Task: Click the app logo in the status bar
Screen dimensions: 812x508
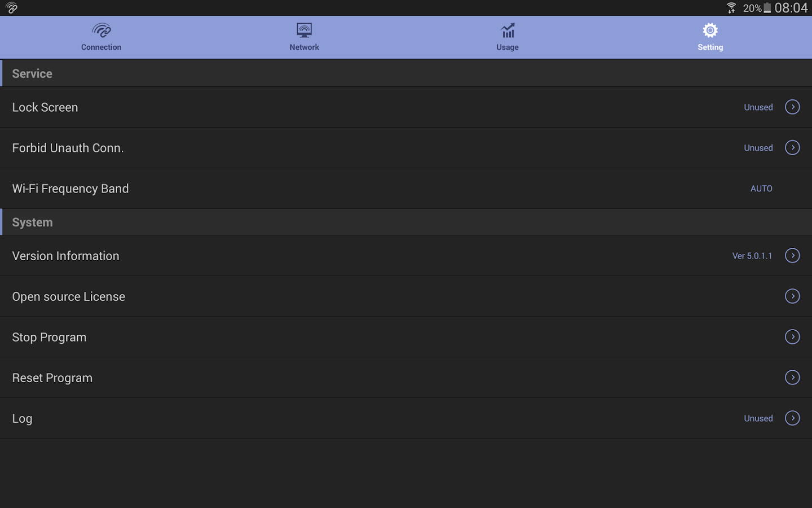Action: coord(11,7)
